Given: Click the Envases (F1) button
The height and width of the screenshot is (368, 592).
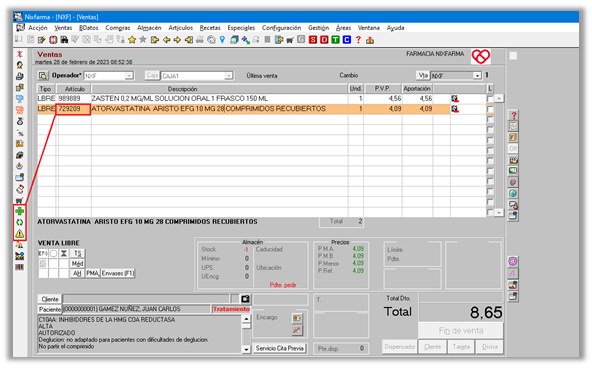Looking at the screenshot, I should coord(117,273).
